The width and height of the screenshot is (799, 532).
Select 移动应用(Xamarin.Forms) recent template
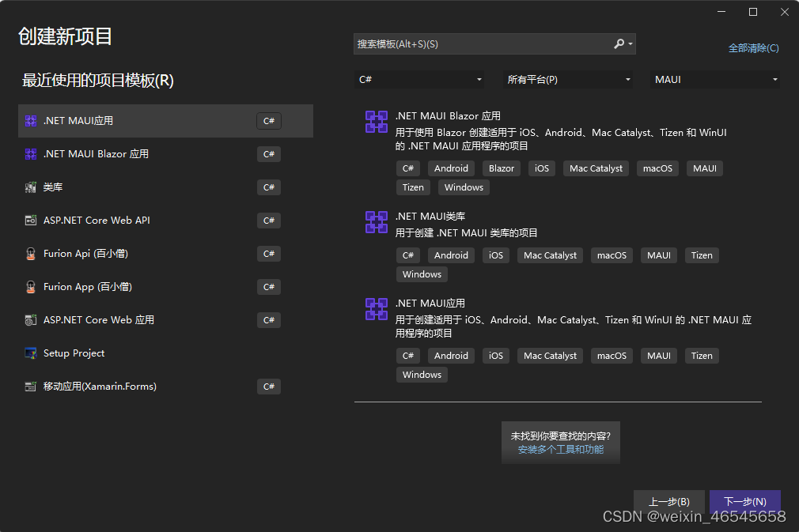coord(165,387)
